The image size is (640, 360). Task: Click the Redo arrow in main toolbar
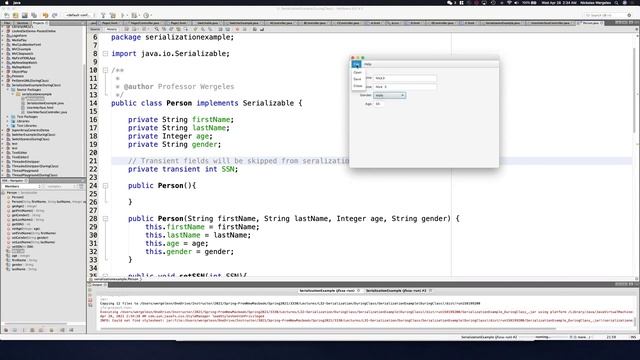pos(54,16)
